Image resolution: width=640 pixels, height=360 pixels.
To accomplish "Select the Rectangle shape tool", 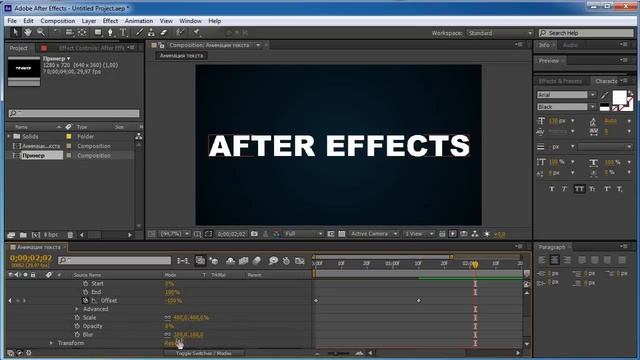I will pos(98,32).
